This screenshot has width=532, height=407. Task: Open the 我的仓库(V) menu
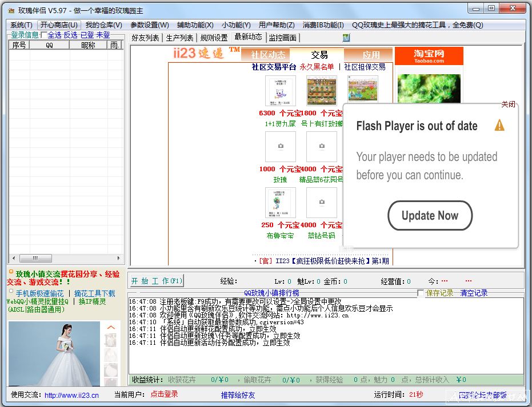click(x=104, y=25)
